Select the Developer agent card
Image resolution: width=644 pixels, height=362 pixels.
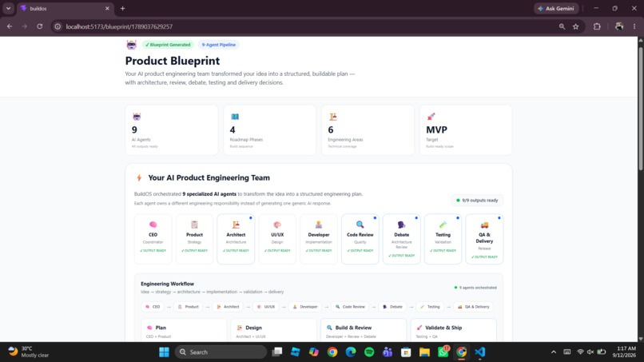pos(319,239)
